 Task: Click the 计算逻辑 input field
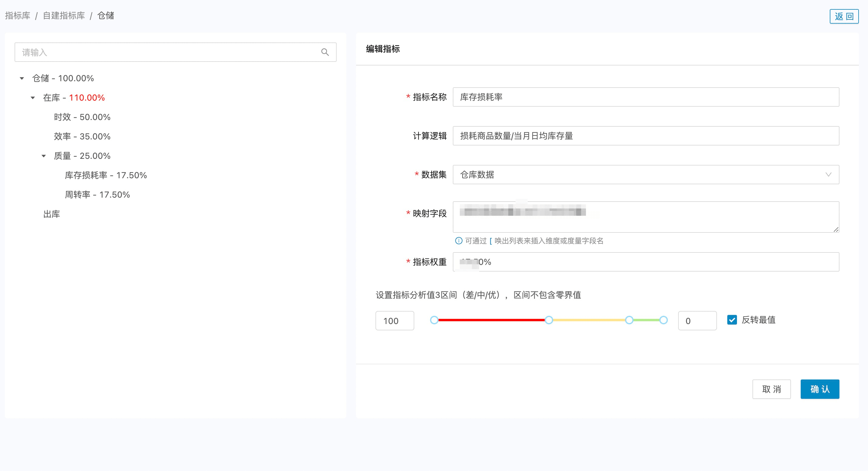645,136
